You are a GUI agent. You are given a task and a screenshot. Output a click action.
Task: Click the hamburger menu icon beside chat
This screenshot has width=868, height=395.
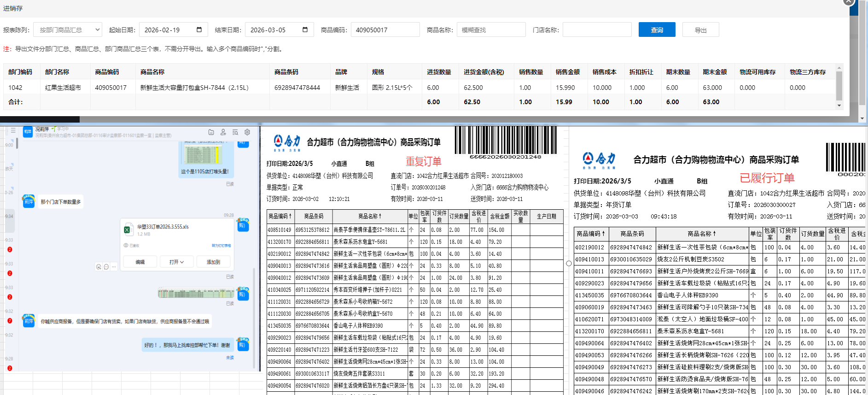point(13,130)
